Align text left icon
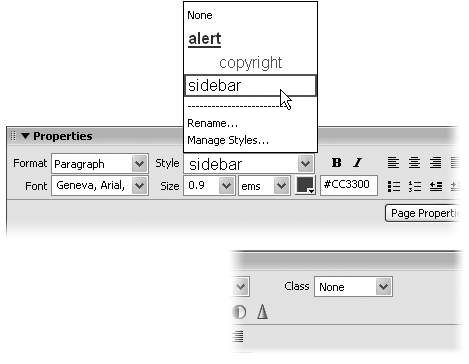Viewport: 469px width, 364px height. [393, 163]
